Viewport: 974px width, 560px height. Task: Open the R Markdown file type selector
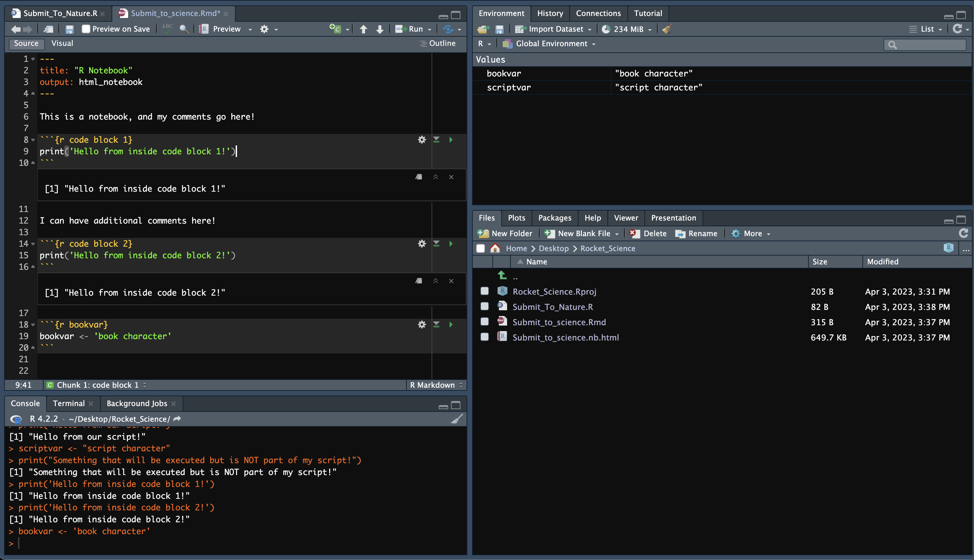click(436, 385)
